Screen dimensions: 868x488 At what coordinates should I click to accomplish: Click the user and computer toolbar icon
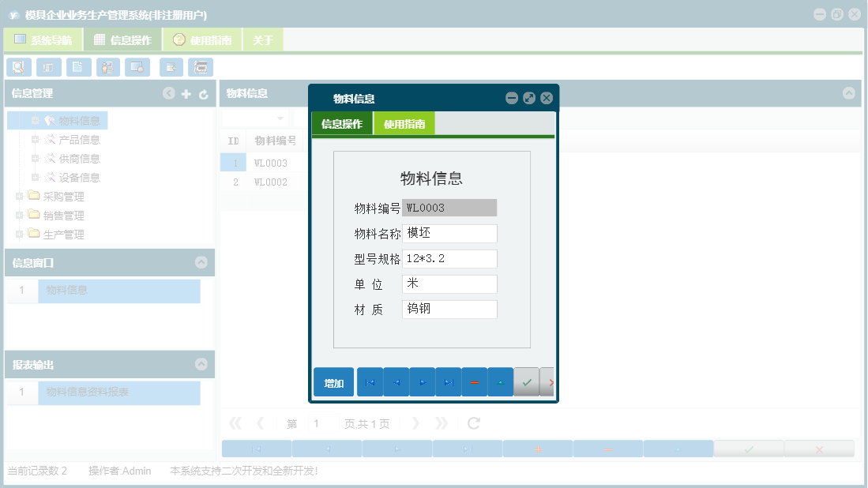[108, 67]
